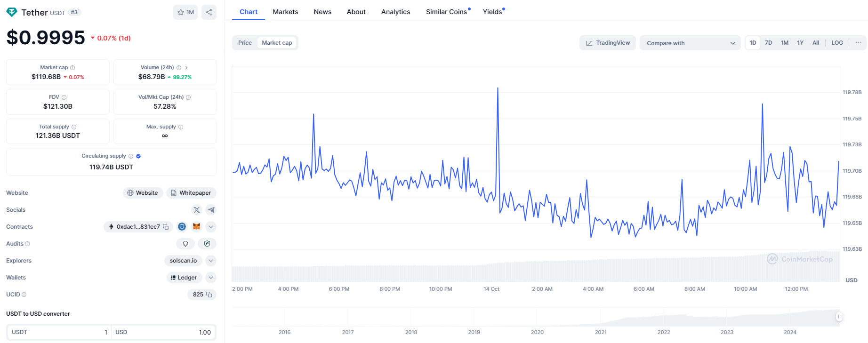The height and width of the screenshot is (343, 868).
Task: Click the range slider handle on timeline
Action: coord(839,317)
